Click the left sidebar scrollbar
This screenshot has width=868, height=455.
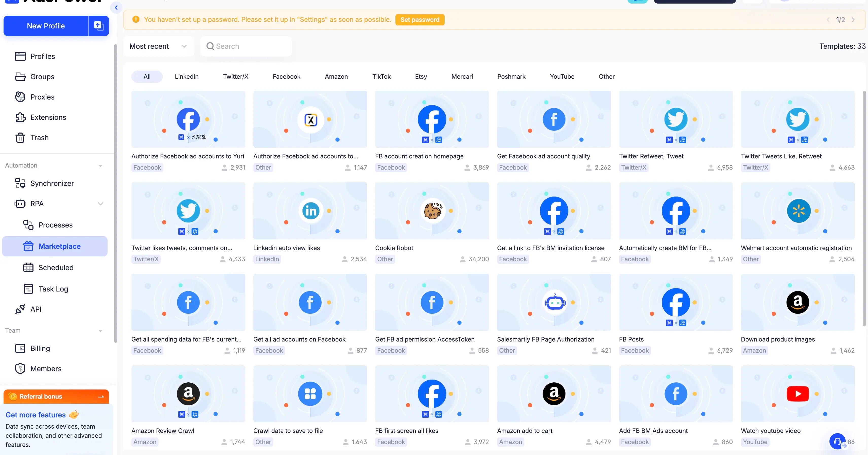pos(116,193)
